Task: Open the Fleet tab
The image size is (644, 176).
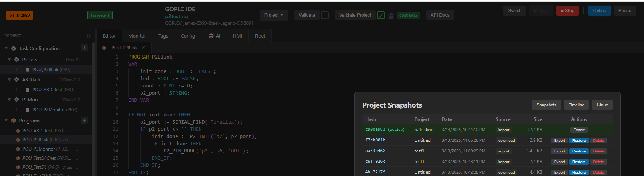Action: [260, 36]
